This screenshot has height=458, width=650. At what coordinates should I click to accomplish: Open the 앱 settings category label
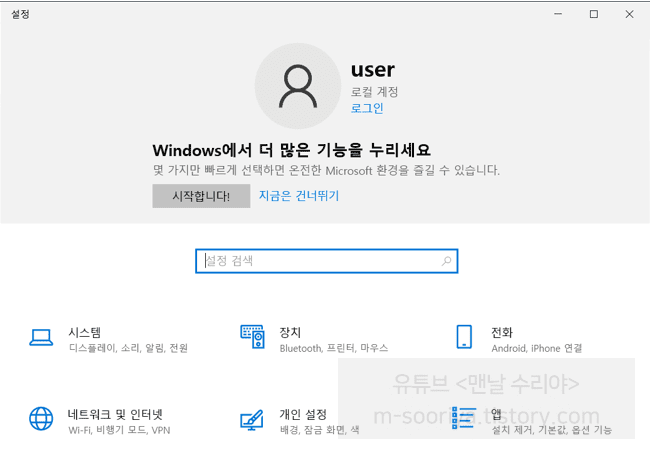tap(496, 413)
